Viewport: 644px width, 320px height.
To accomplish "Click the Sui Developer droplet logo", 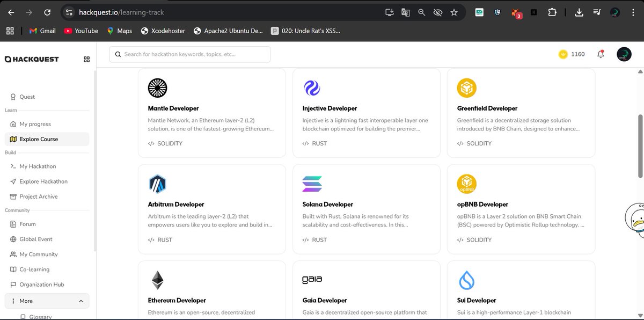I will [467, 280].
